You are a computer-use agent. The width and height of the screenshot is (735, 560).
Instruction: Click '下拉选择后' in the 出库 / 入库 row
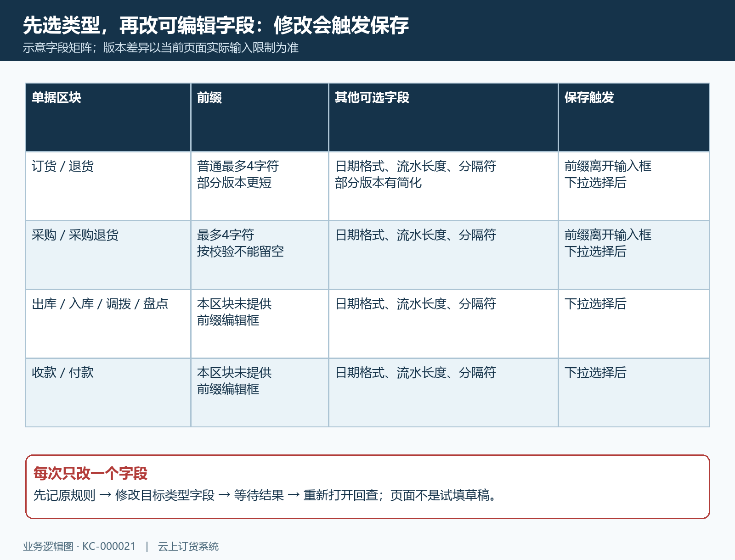[x=595, y=304]
